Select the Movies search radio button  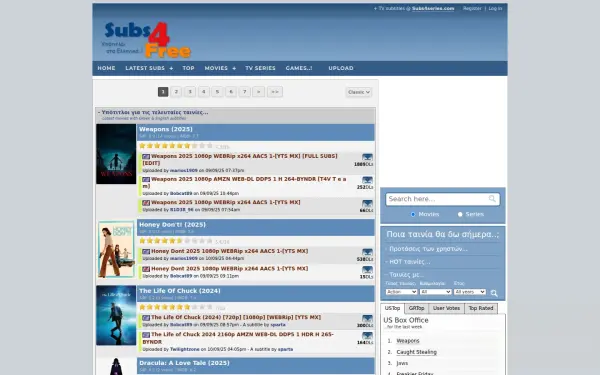pyautogui.click(x=413, y=214)
